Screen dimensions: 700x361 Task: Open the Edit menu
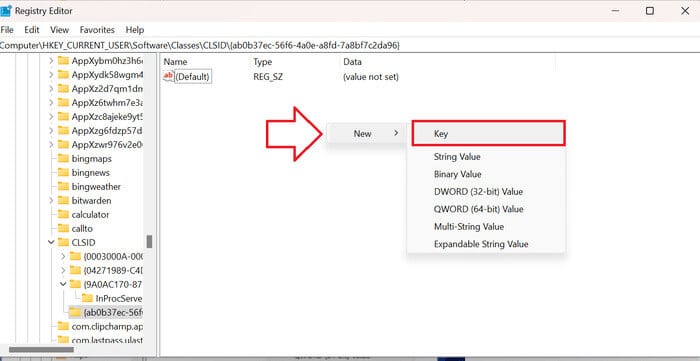(x=32, y=30)
